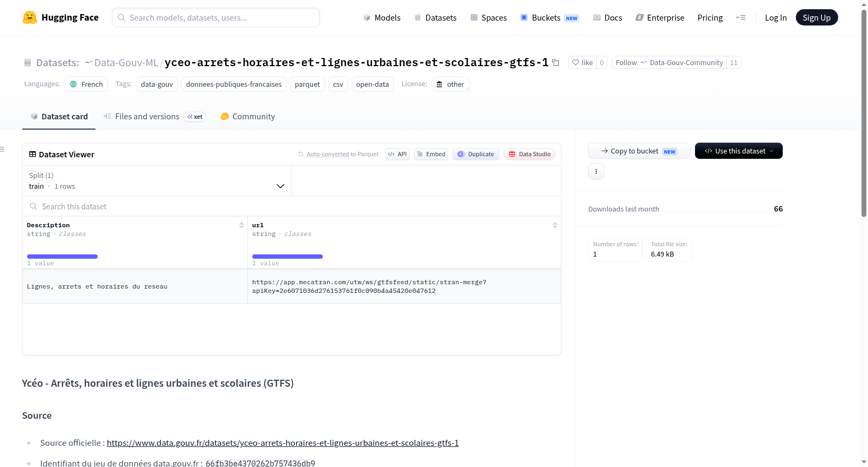Select the data-gouv tag
The width and height of the screenshot is (868, 467).
click(157, 84)
